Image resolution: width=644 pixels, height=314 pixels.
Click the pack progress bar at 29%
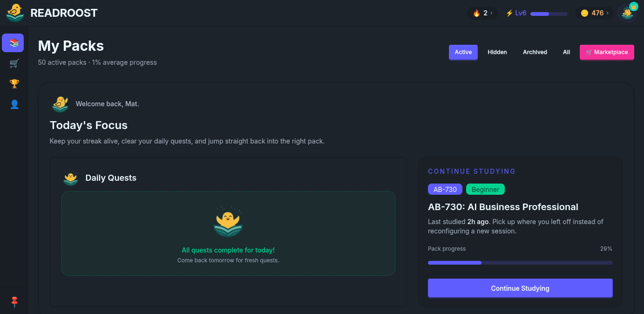520,262
